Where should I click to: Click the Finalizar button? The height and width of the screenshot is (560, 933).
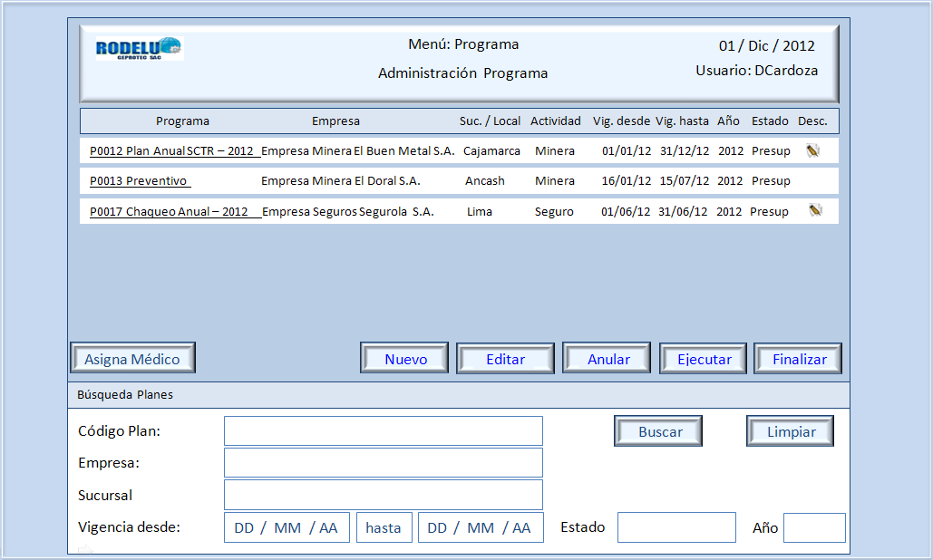coord(798,359)
